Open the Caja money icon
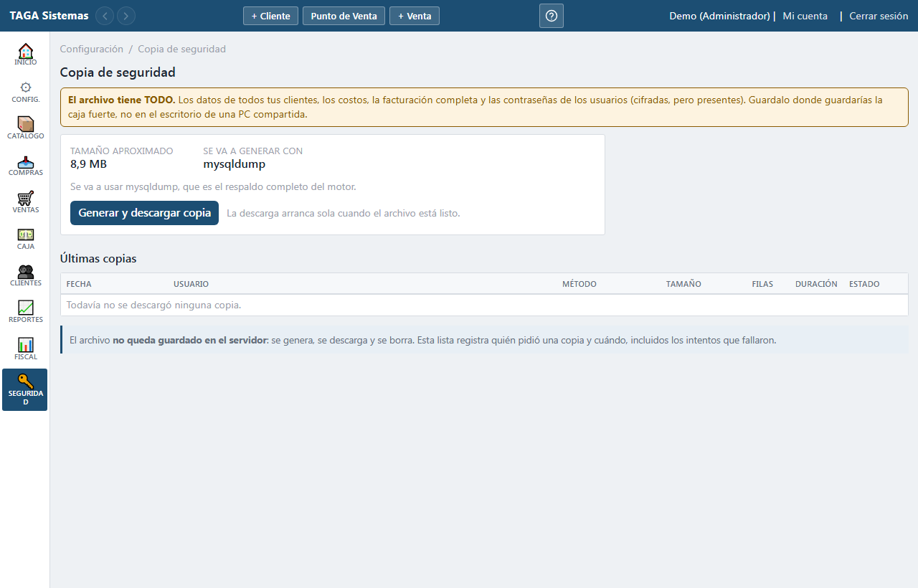This screenshot has height=588, width=918. click(x=25, y=239)
